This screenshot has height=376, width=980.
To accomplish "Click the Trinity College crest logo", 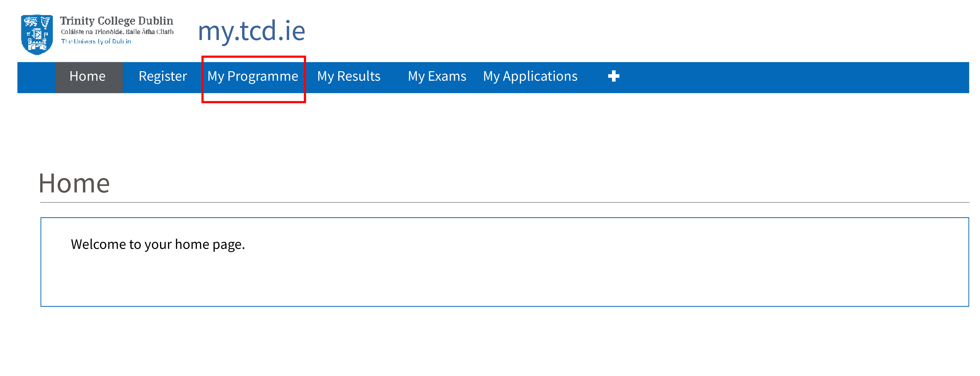I will [x=37, y=34].
